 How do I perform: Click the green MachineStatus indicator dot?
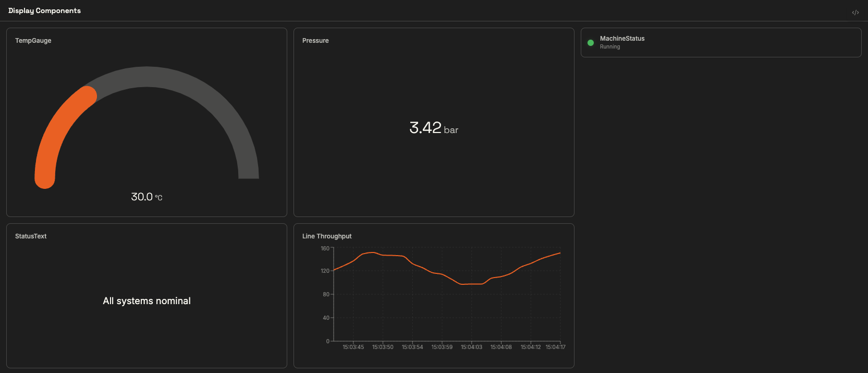pyautogui.click(x=591, y=43)
